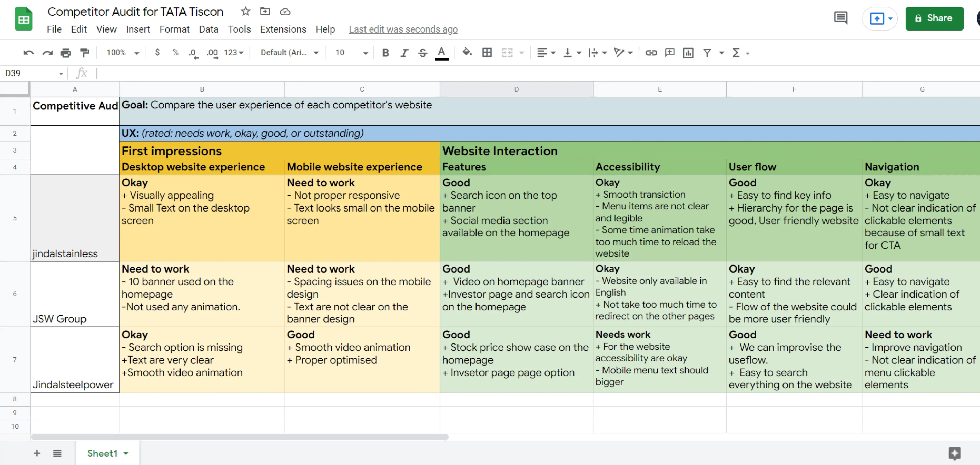This screenshot has width=980, height=465.
Task: Open vertical align dropdown
Action: tap(572, 52)
